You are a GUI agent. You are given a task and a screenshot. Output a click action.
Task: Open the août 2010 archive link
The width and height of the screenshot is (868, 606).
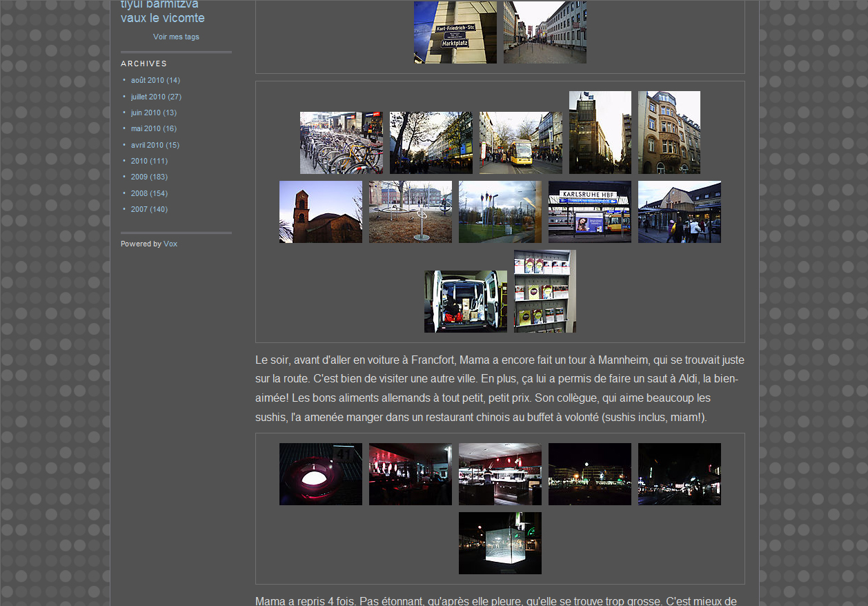147,81
